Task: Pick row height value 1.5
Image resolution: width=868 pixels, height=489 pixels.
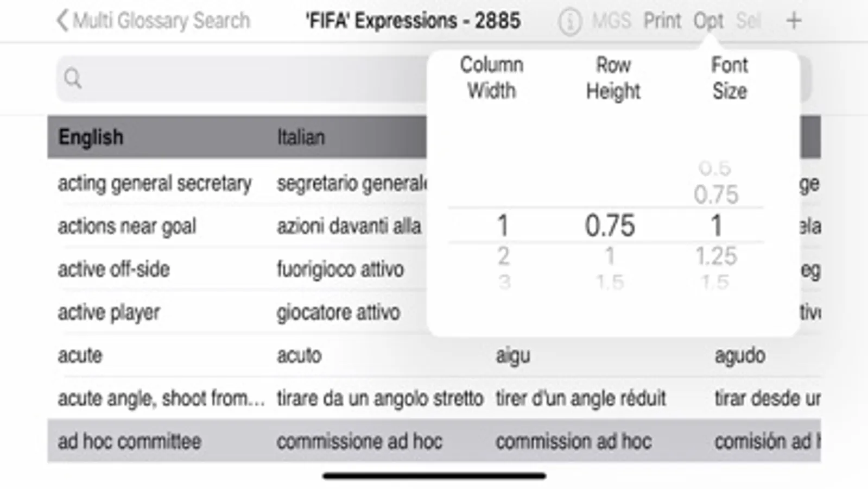Action: [x=610, y=282]
